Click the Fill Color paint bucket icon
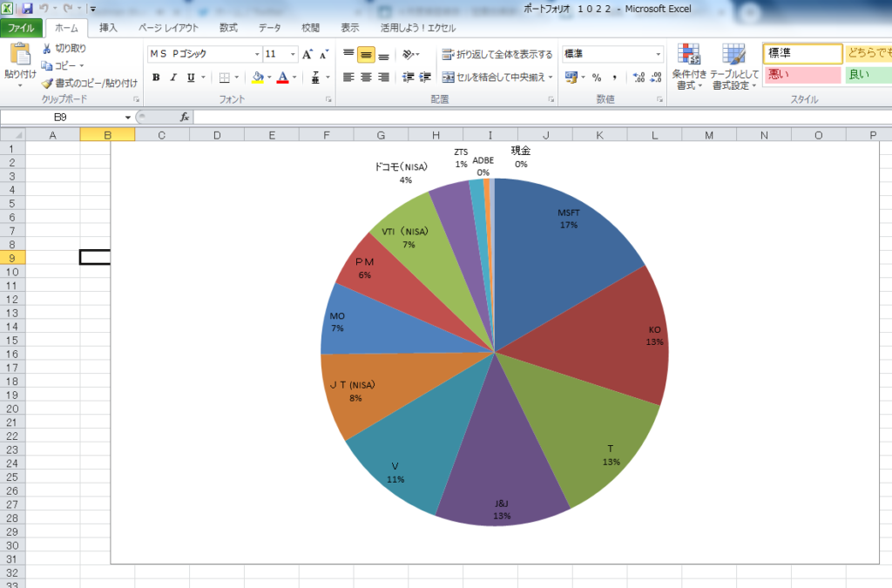 258,78
